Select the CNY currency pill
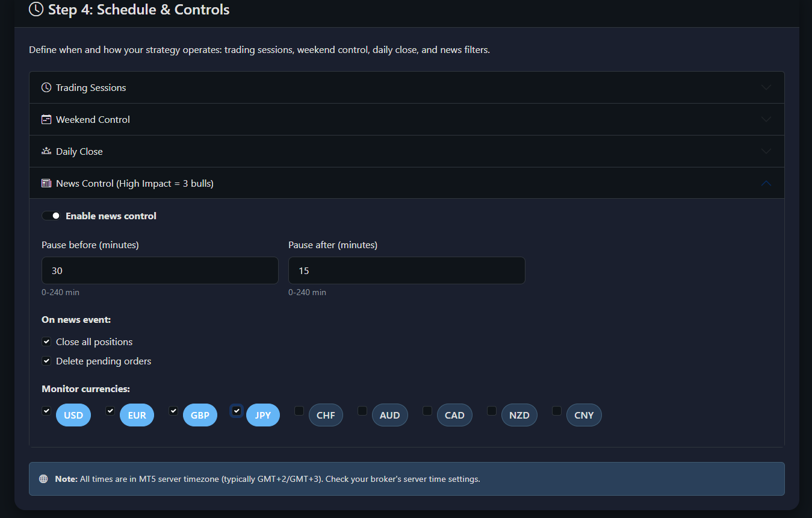Viewport: 812px width, 518px height. click(584, 415)
